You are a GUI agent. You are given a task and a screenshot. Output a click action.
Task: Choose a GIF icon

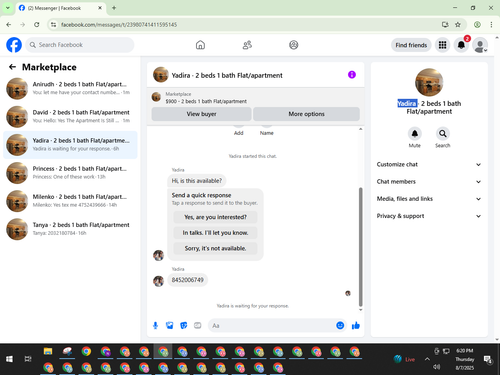(x=198, y=325)
